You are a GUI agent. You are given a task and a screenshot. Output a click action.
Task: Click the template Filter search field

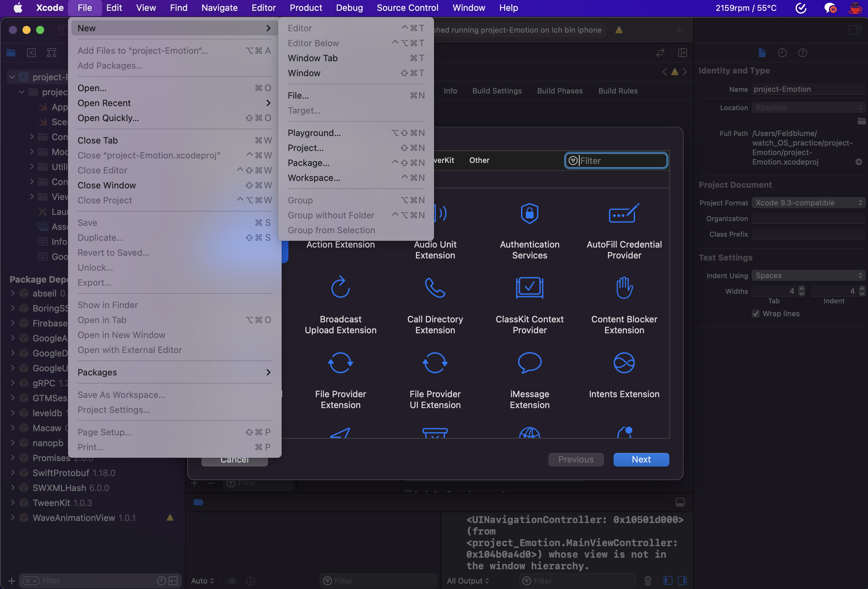(x=616, y=161)
